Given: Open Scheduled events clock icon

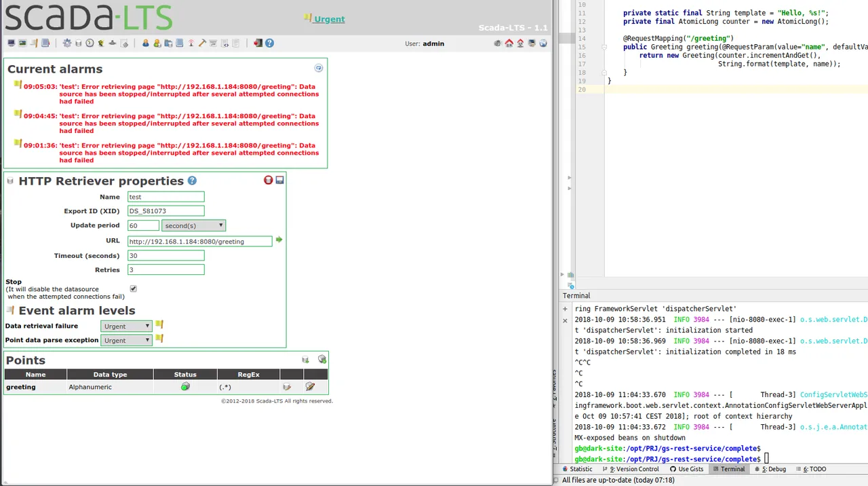Looking at the screenshot, I should click(90, 43).
